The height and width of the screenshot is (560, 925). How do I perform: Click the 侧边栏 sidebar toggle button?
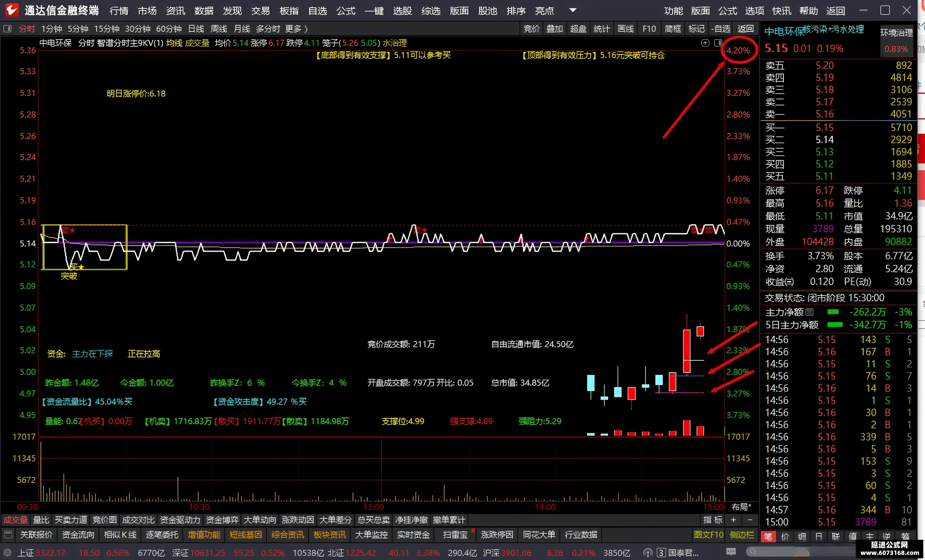[742, 534]
